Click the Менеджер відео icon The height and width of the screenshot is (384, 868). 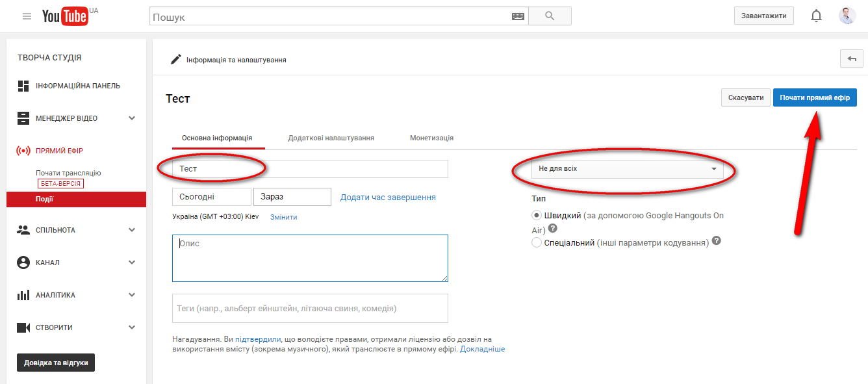pos(23,118)
